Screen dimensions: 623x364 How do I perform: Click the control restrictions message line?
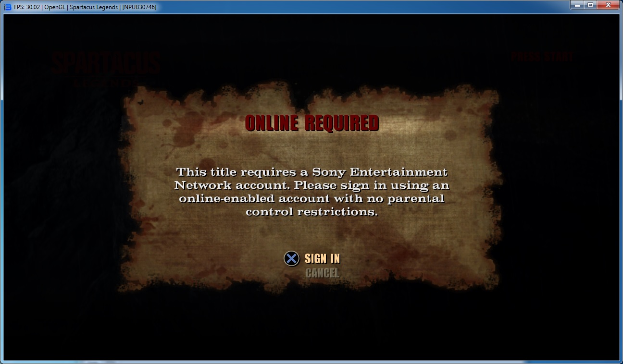click(x=312, y=212)
